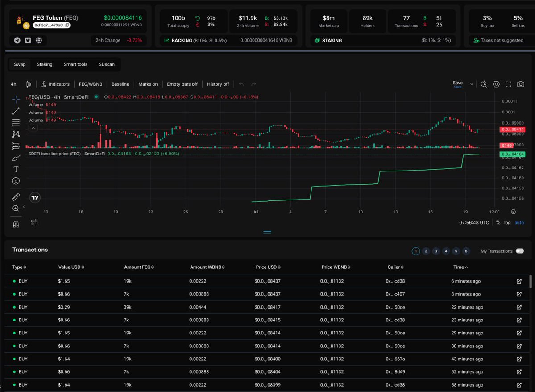Click the Save chart layout button

[457, 84]
